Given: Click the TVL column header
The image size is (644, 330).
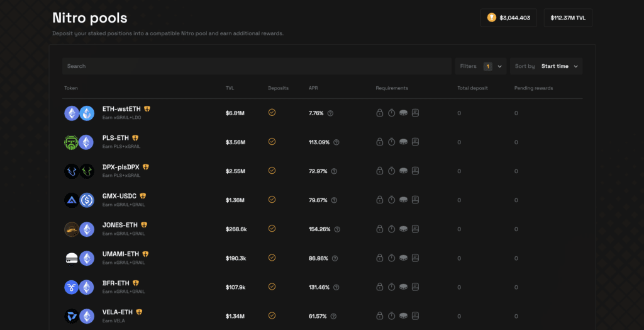Looking at the screenshot, I should (229, 88).
